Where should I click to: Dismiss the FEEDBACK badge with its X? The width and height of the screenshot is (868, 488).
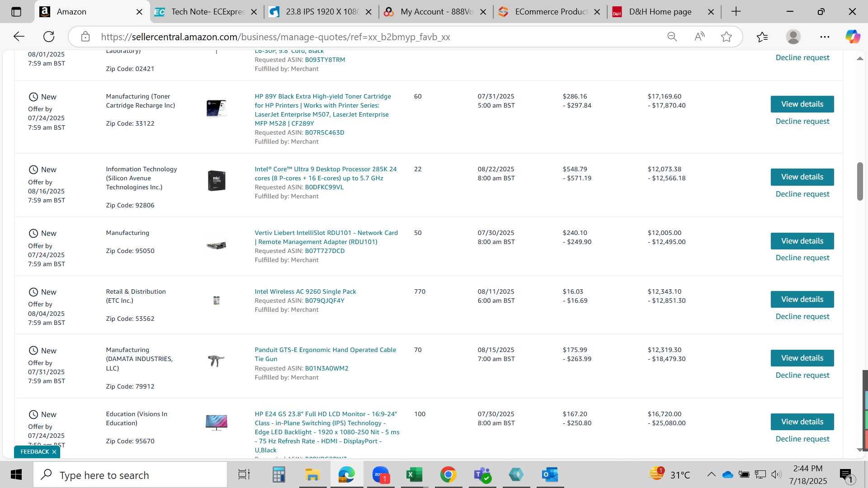[x=54, y=452]
